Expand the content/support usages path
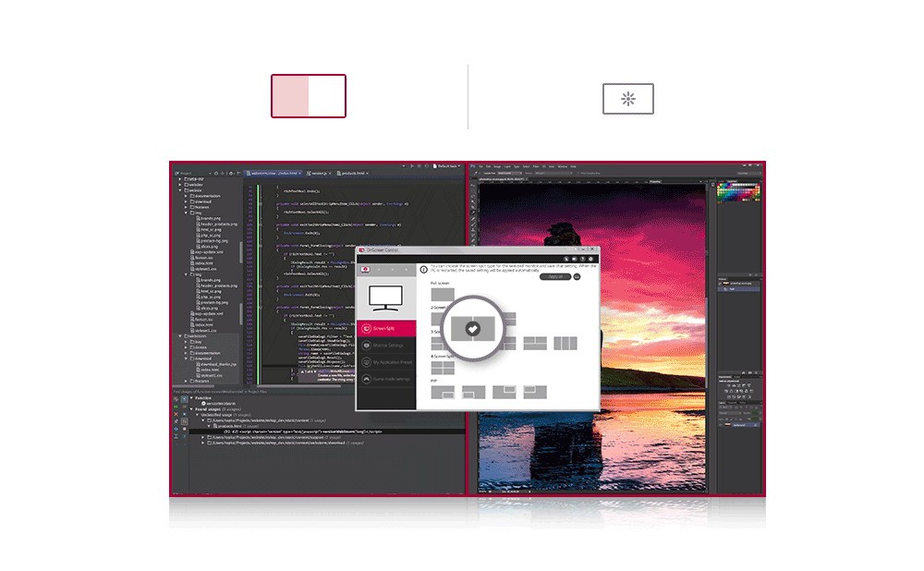Screen dimensions: 924x571 (x=203, y=437)
